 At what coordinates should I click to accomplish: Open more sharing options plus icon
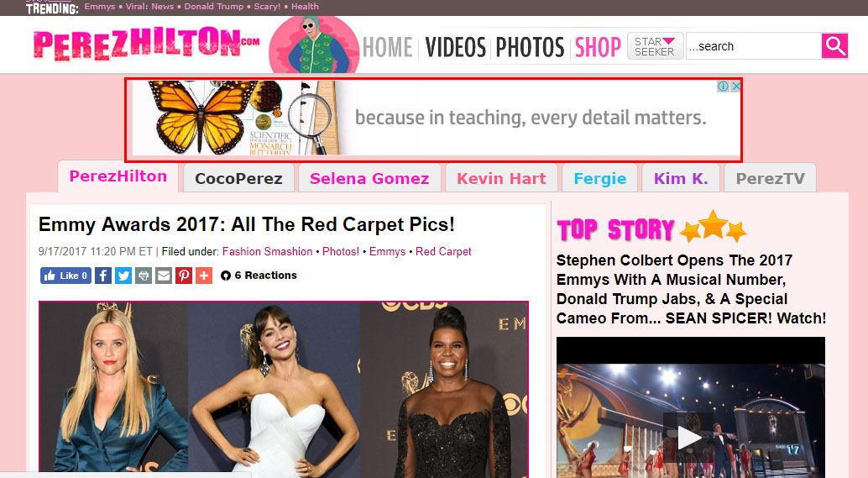click(204, 276)
